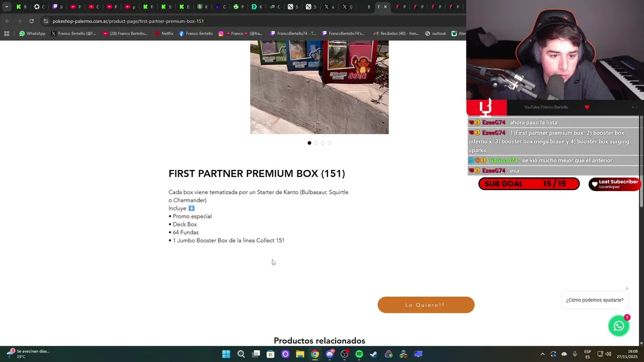Show the fourth product image via dot
This screenshot has width=644, height=362.
click(330, 143)
